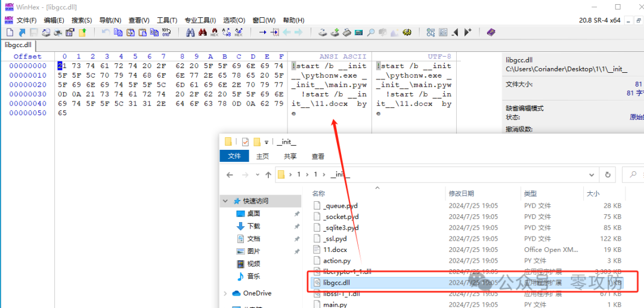Open the Calculator toolbar icon

click(x=358, y=32)
